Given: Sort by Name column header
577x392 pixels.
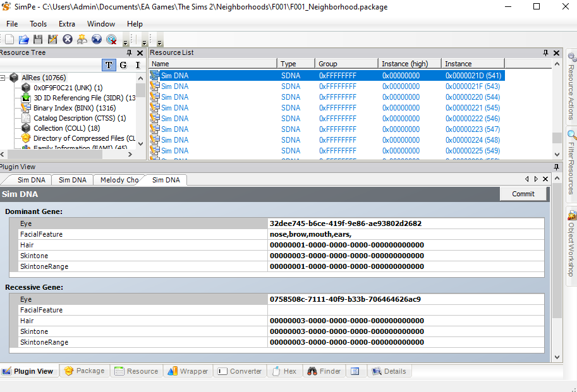Looking at the screenshot, I should (x=213, y=64).
